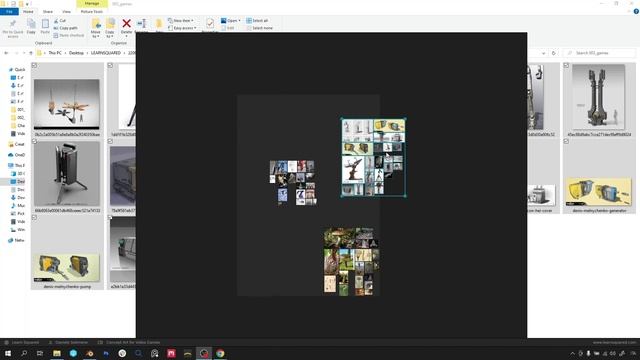Choose Copy path in the ribbon

tap(65, 28)
